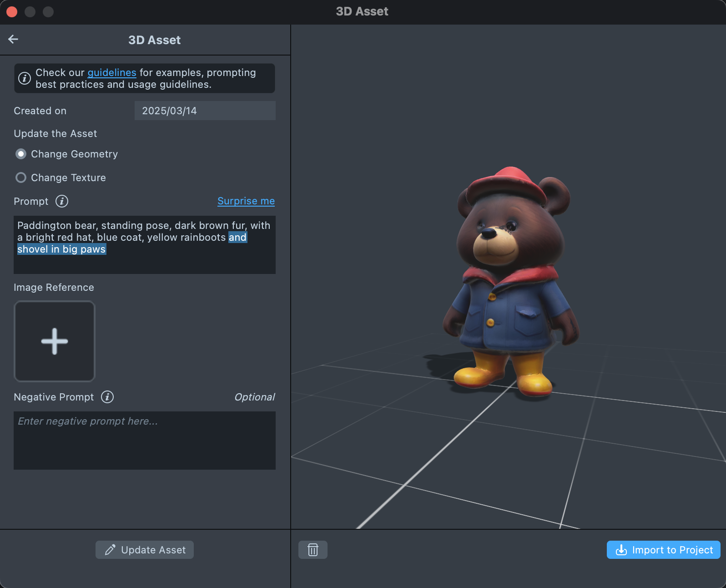This screenshot has width=726, height=588.
Task: Click the info icon beside Prompt
Action: pos(62,201)
